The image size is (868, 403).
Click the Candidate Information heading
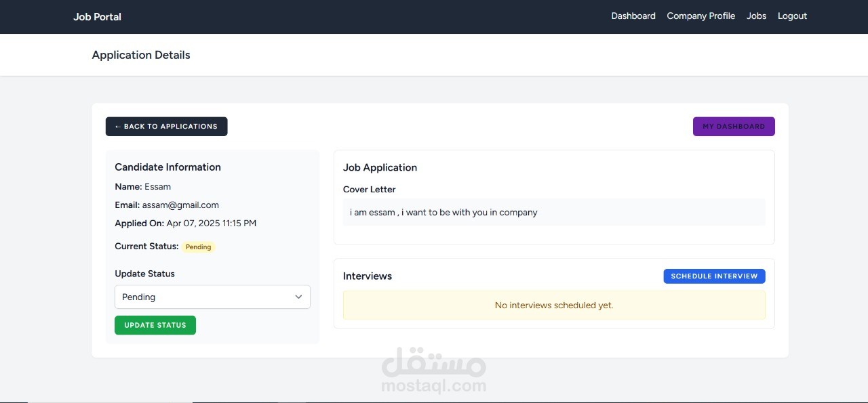[x=167, y=167]
